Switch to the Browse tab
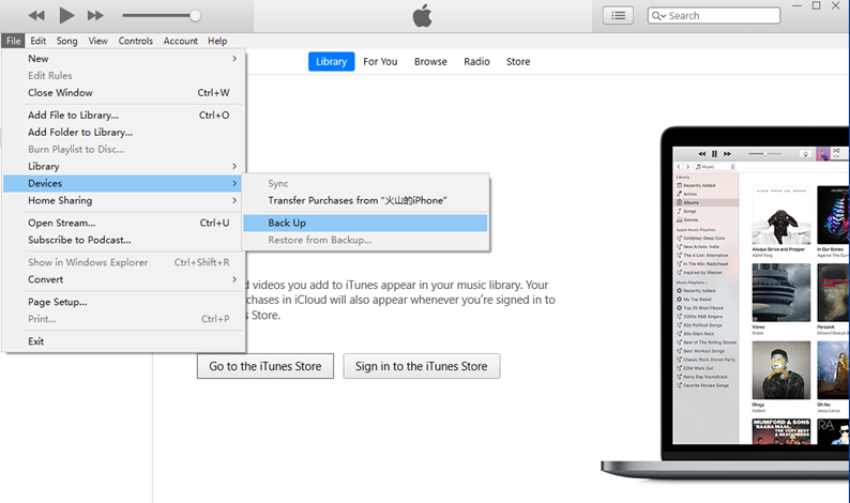This screenshot has height=503, width=850. coord(430,62)
